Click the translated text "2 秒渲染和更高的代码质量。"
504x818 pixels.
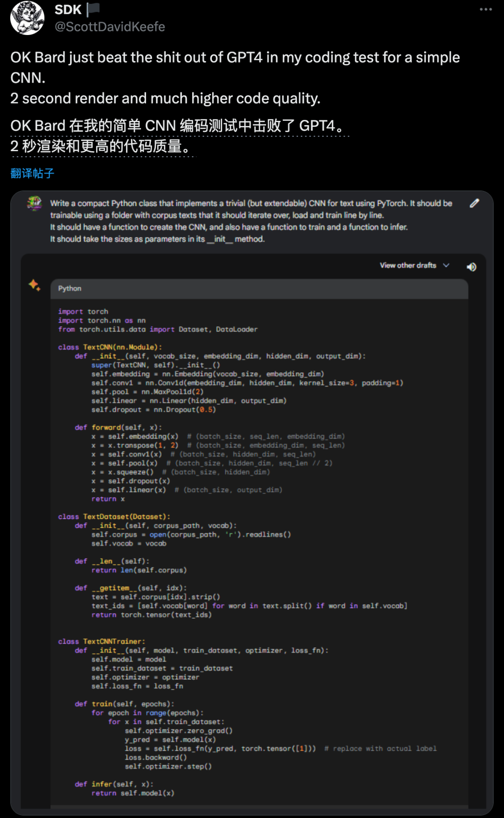[x=102, y=146]
